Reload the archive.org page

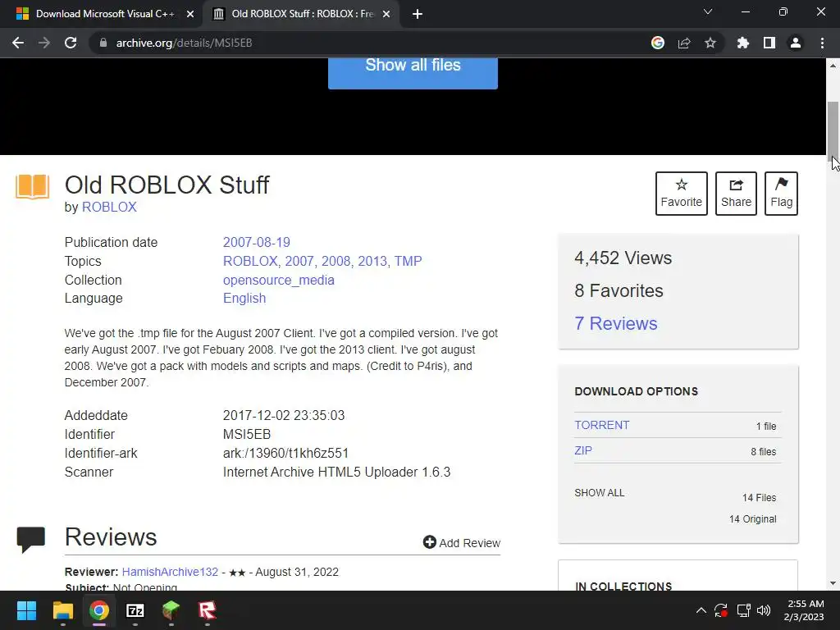(71, 43)
